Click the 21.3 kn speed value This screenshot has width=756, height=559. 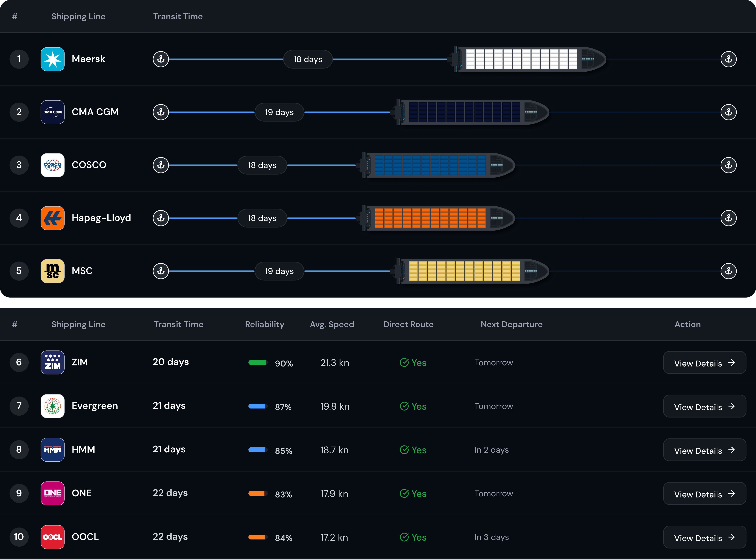[x=335, y=363]
